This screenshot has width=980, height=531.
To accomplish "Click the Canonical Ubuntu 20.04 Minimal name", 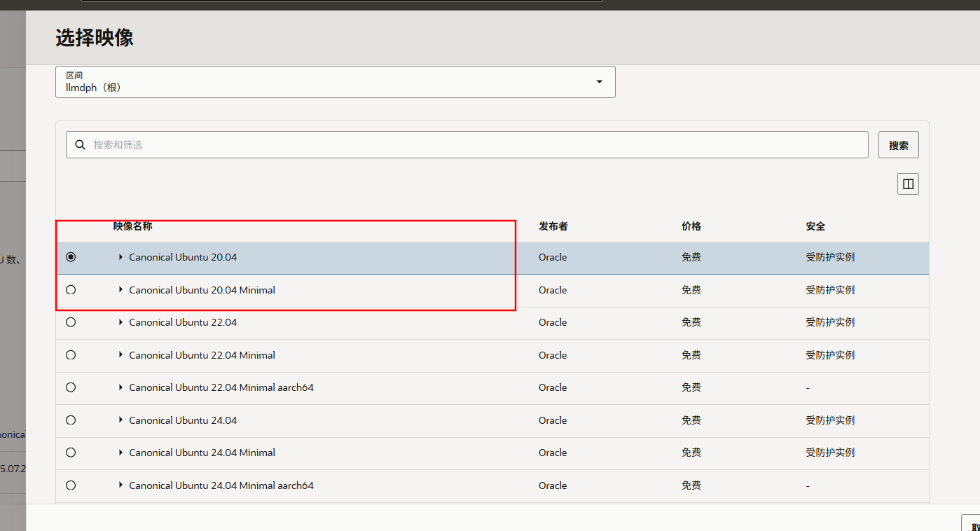I will 202,290.
